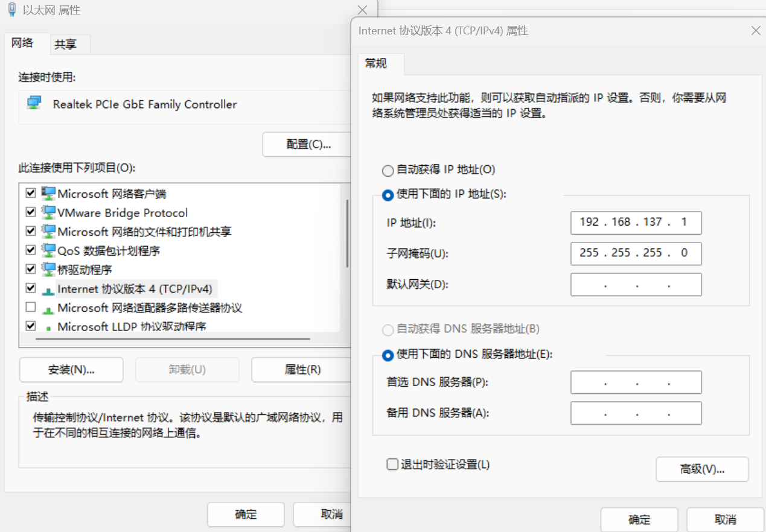The image size is (766, 532).
Task: Check Microsoft 网络适配器多路传送器协议
Action: [30, 307]
